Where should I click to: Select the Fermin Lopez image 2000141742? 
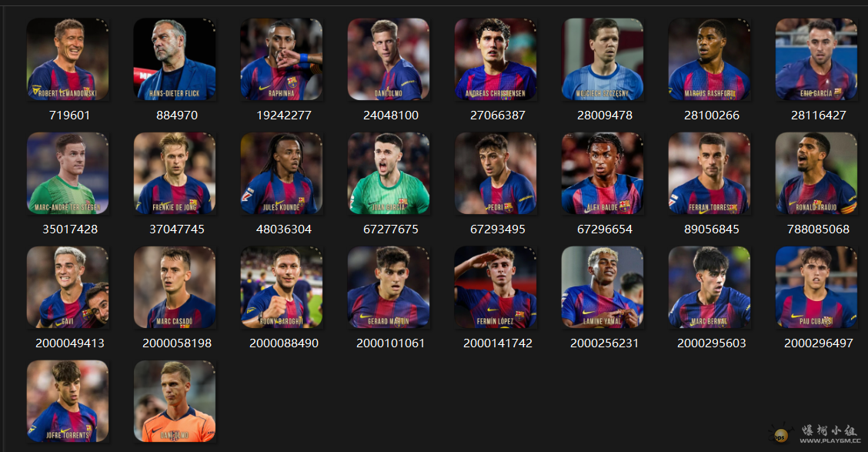(496, 287)
